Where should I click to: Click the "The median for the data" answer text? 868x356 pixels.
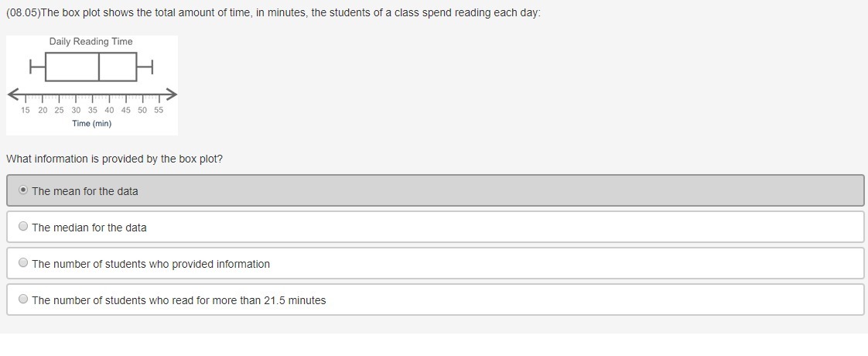pos(89,228)
